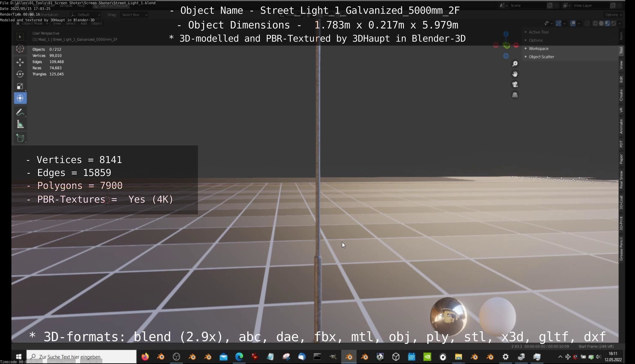Switch to the Create sidebar tab

[621, 95]
